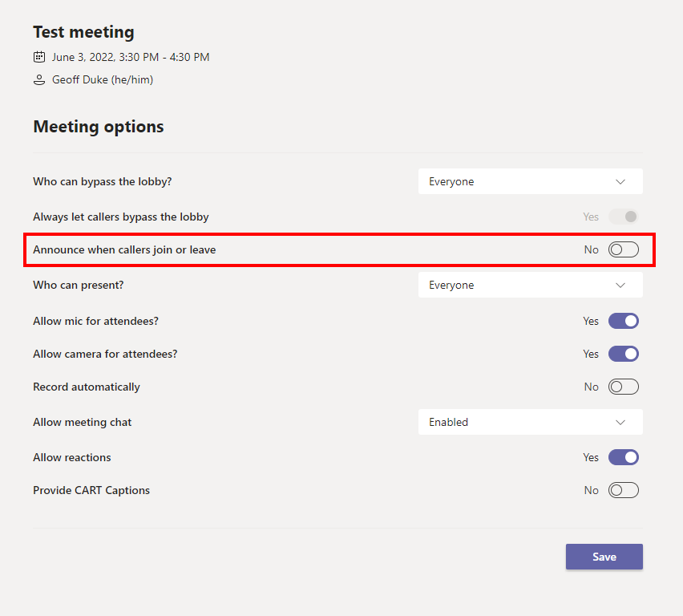Click the calendar icon beside the meeting date

39,57
